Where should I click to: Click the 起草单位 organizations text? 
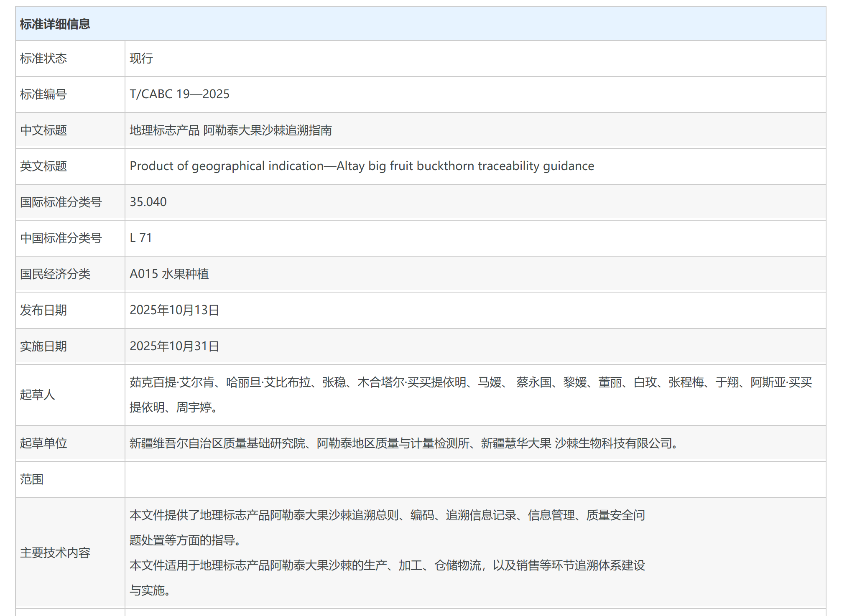[x=403, y=443]
